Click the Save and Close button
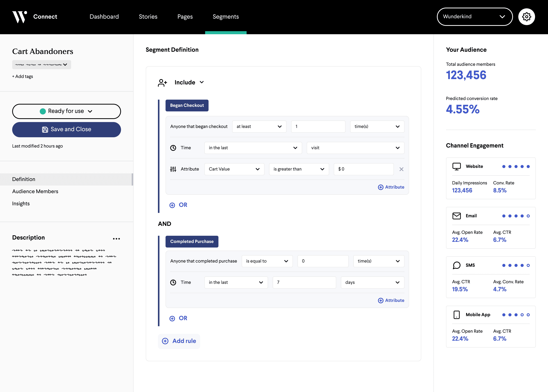The height and width of the screenshot is (392, 548). [x=66, y=129]
